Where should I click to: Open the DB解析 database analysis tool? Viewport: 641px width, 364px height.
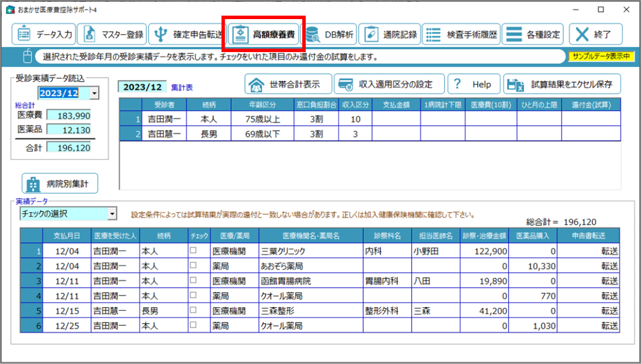click(x=330, y=35)
